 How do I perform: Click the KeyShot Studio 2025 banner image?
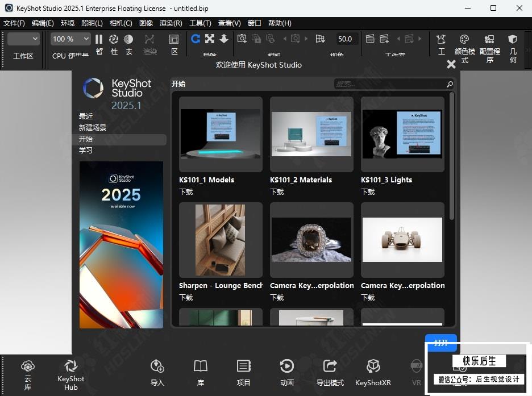(x=121, y=245)
